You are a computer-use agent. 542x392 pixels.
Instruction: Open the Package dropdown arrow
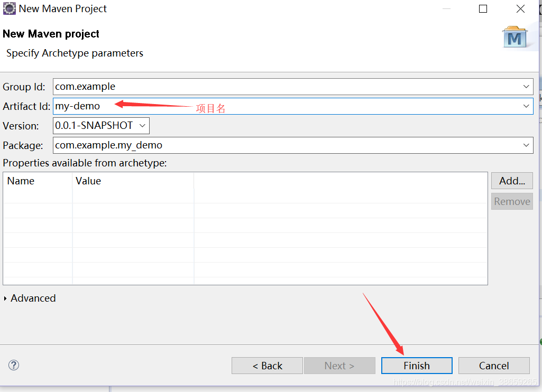526,145
